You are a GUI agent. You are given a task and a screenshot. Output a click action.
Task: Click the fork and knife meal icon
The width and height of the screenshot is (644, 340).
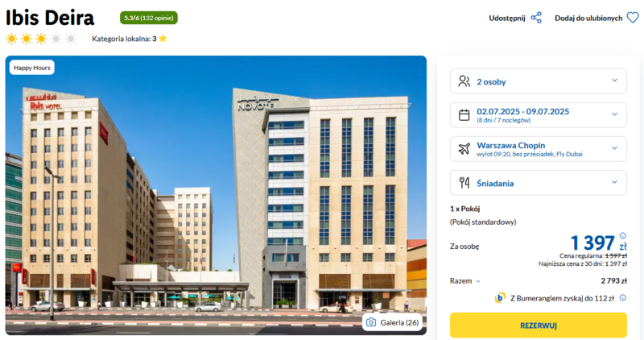[x=464, y=183]
